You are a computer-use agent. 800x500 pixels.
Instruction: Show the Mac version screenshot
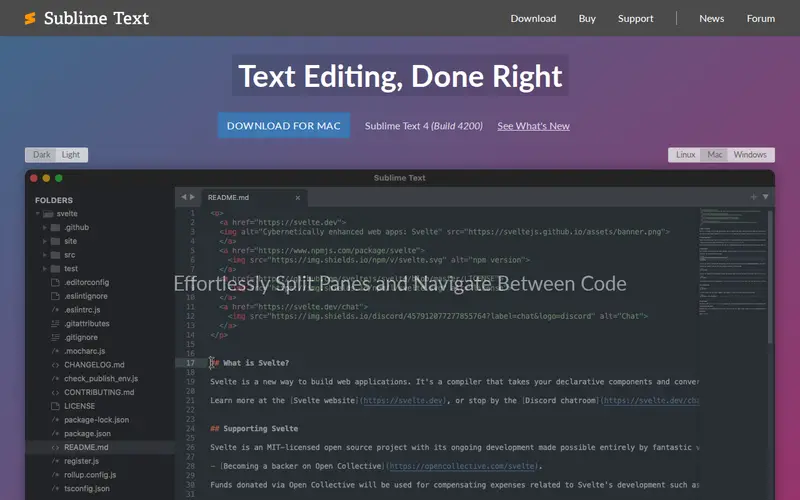(x=714, y=155)
